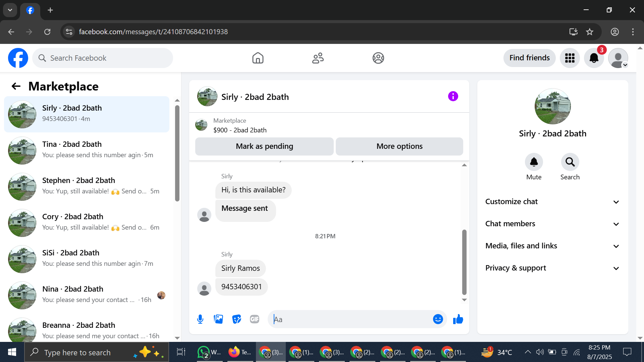Viewport: 644px width, 362px height.
Task: View site information icon in address bar
Action: click(69, 32)
